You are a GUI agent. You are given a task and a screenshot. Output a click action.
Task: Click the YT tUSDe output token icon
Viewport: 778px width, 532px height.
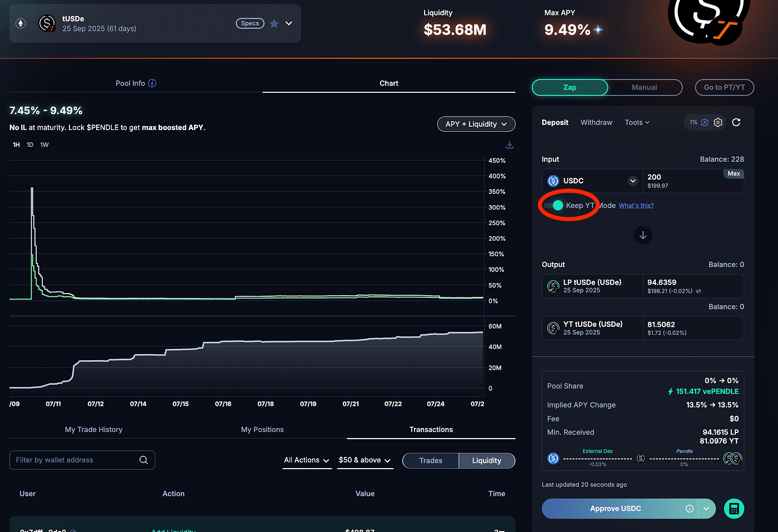(x=553, y=328)
